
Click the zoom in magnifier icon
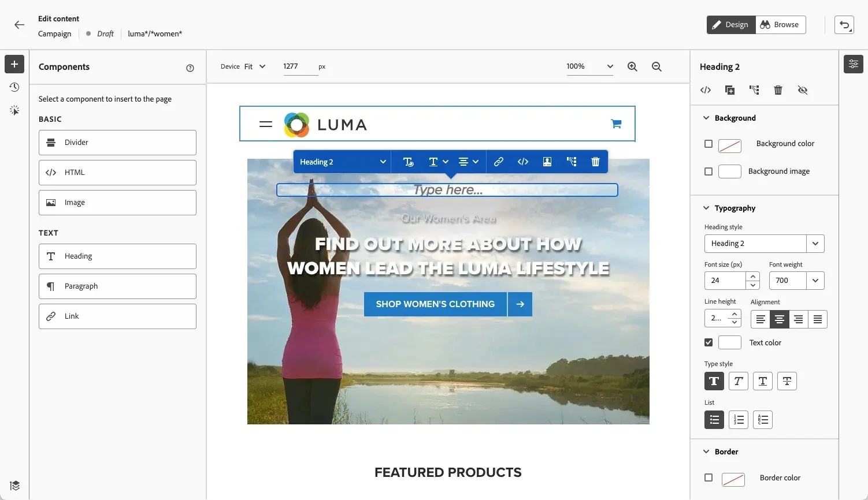click(632, 66)
